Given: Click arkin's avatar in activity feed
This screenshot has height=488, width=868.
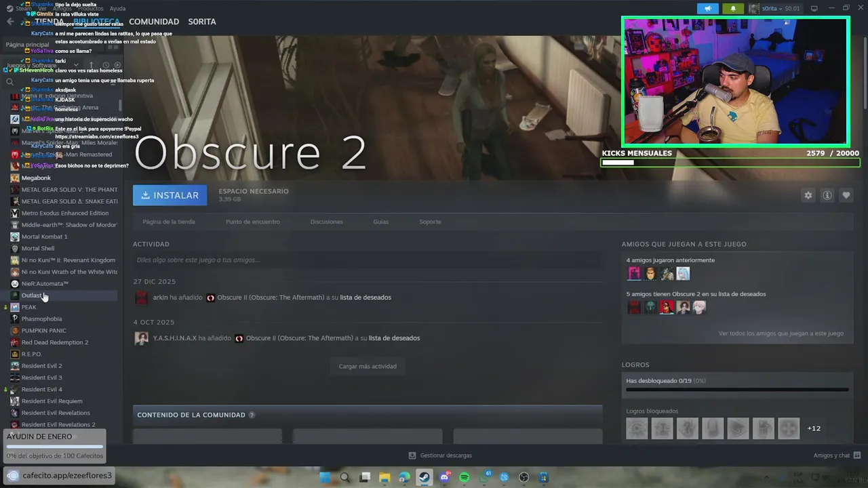Looking at the screenshot, I should pyautogui.click(x=141, y=298).
